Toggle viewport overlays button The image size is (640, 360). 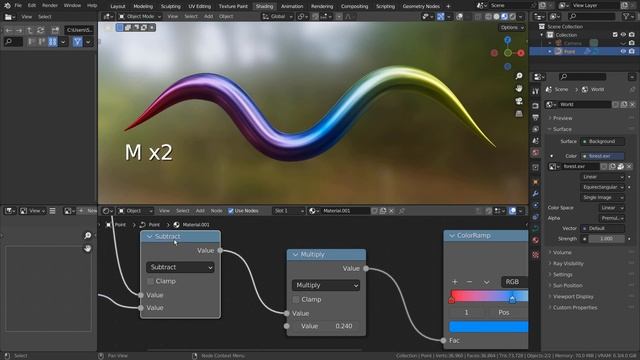(x=460, y=17)
